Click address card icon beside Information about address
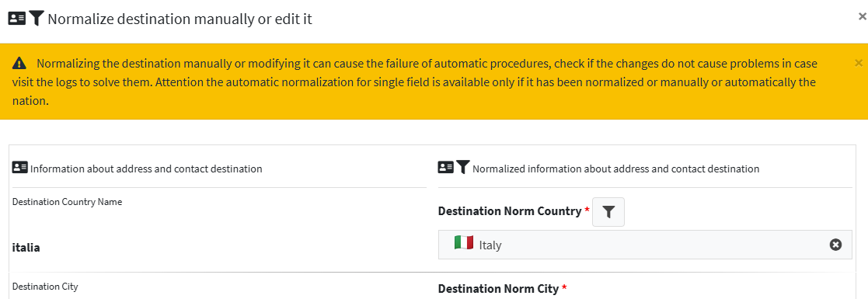 click(x=20, y=167)
